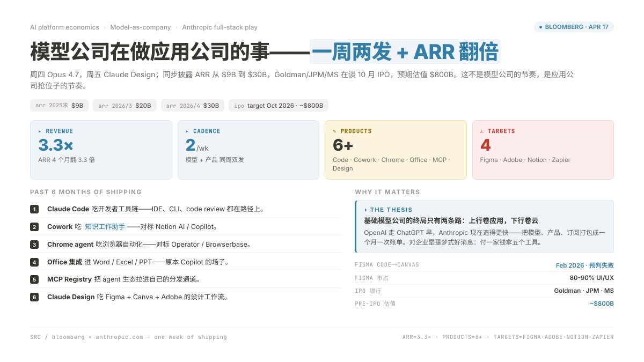Screen dimensions: 644x362
Task: Click the 'Feb 2026 · 预判失败' value
Action: (x=584, y=265)
